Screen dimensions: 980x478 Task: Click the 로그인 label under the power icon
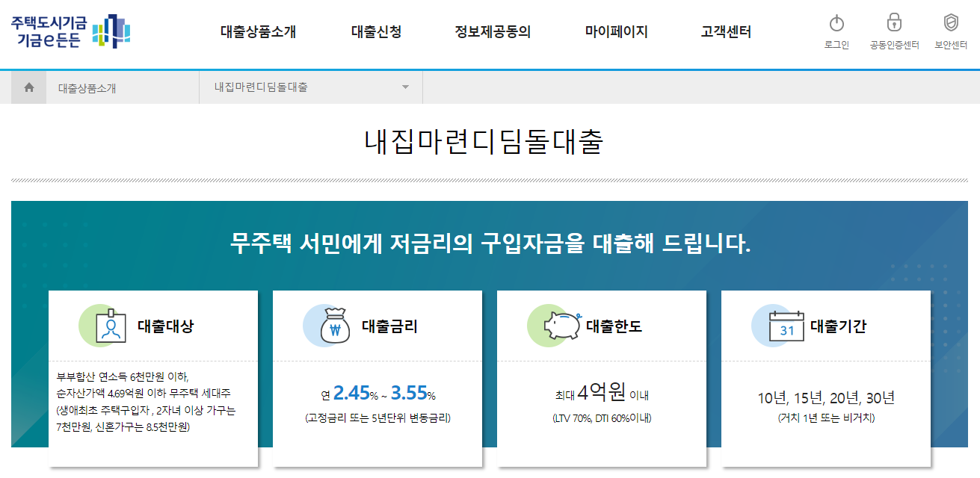click(836, 45)
